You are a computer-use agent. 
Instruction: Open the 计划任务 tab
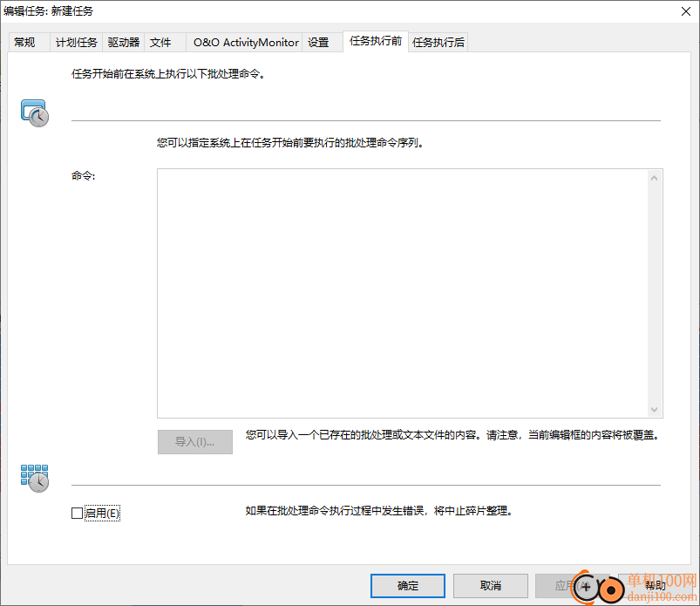click(77, 43)
